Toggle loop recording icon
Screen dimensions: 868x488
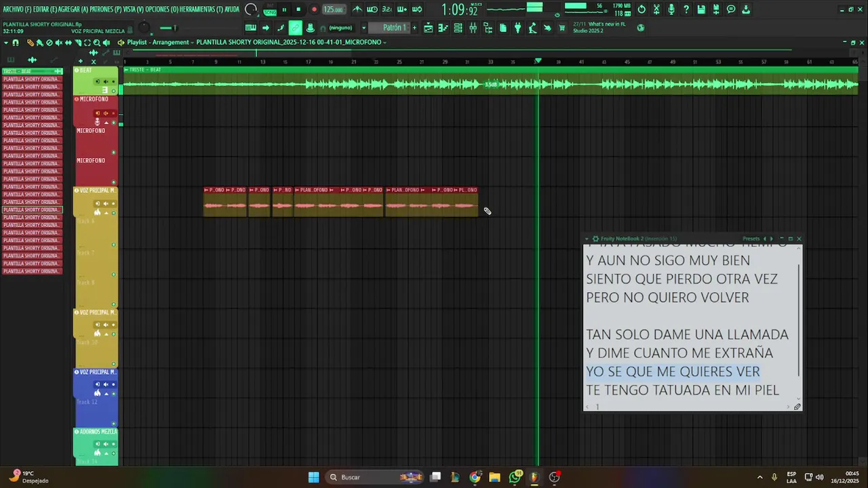417,9
